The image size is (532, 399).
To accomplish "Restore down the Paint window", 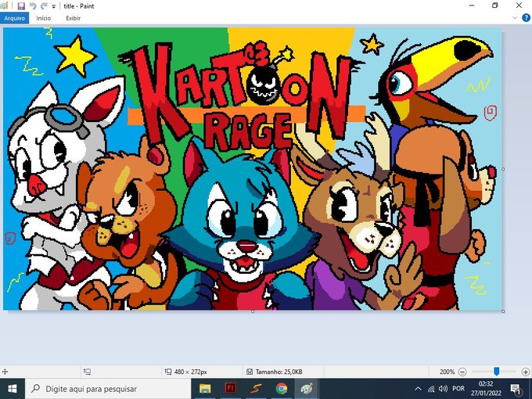I will pos(495,5).
